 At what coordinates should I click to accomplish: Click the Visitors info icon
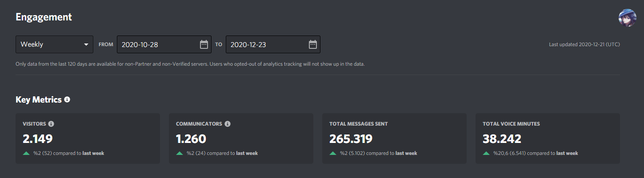point(51,124)
